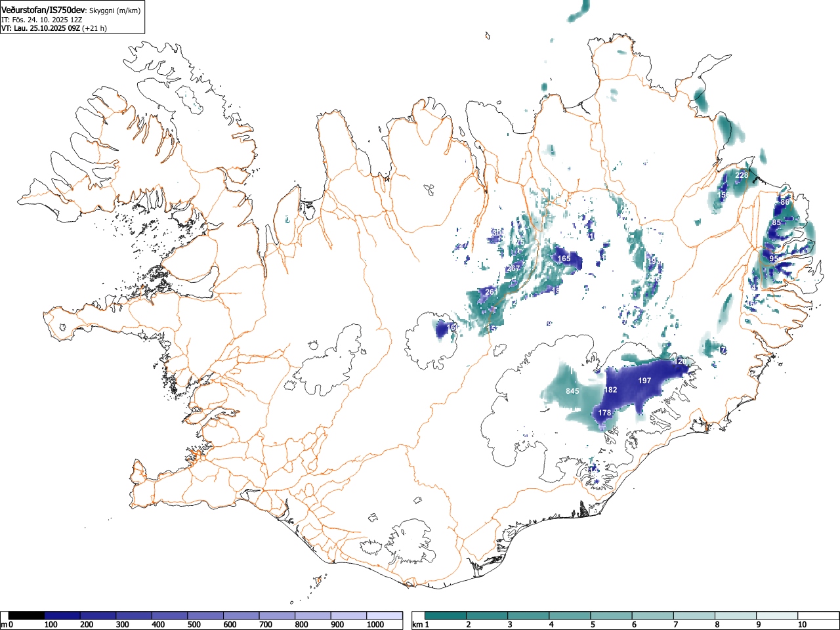Click the visibility value '86' on the map
Image resolution: width=840 pixels, height=630 pixels.
point(785,202)
